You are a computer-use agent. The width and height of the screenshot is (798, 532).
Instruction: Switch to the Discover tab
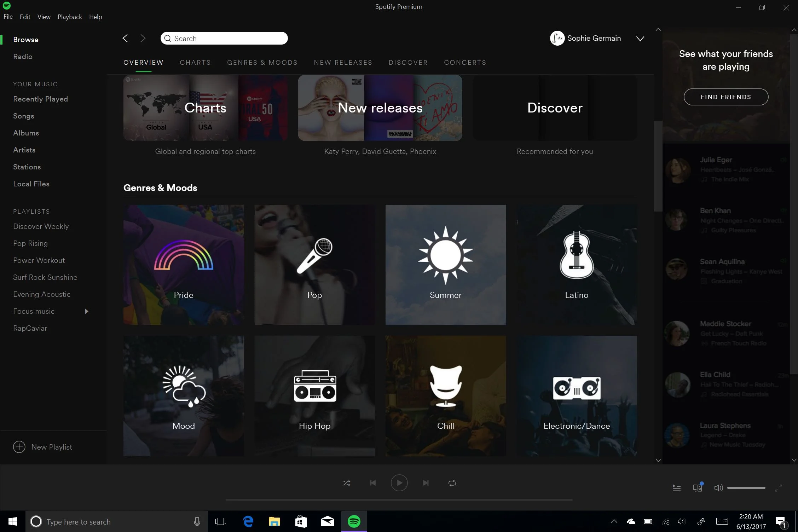click(x=408, y=63)
